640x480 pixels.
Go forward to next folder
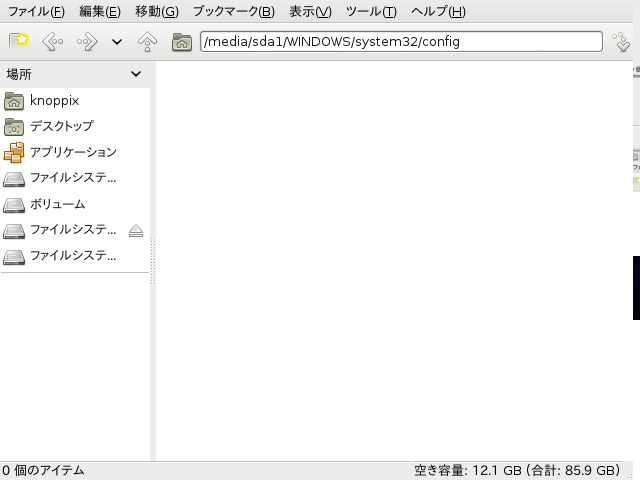pyautogui.click(x=87, y=42)
